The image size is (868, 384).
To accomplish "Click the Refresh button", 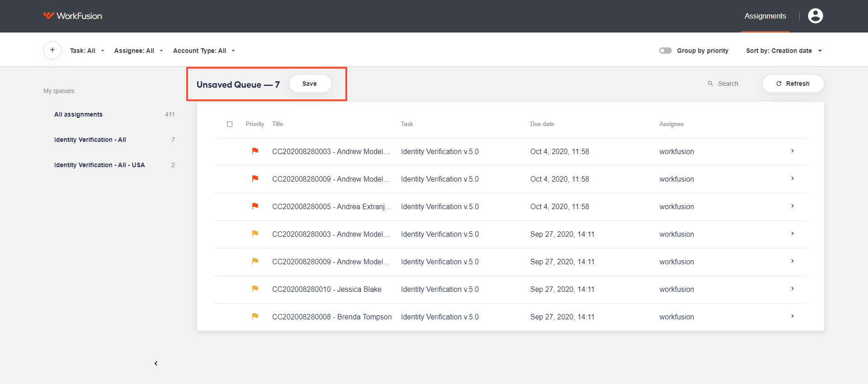I will (793, 84).
